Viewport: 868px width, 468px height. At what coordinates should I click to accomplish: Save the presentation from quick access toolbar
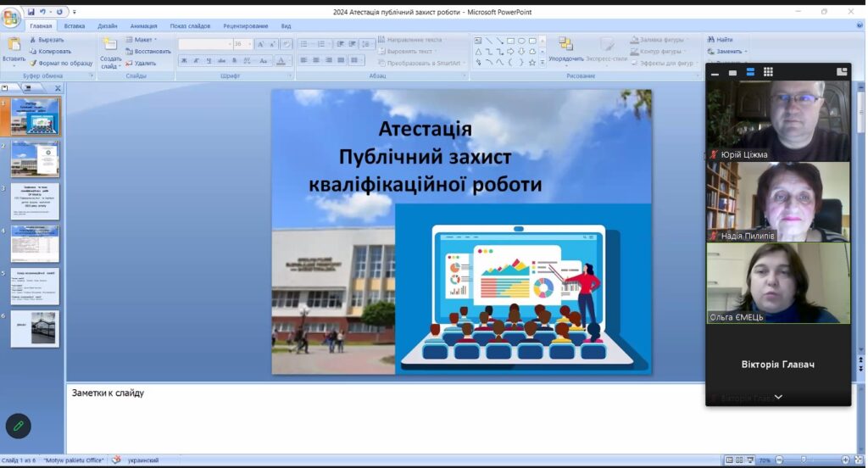tap(31, 12)
